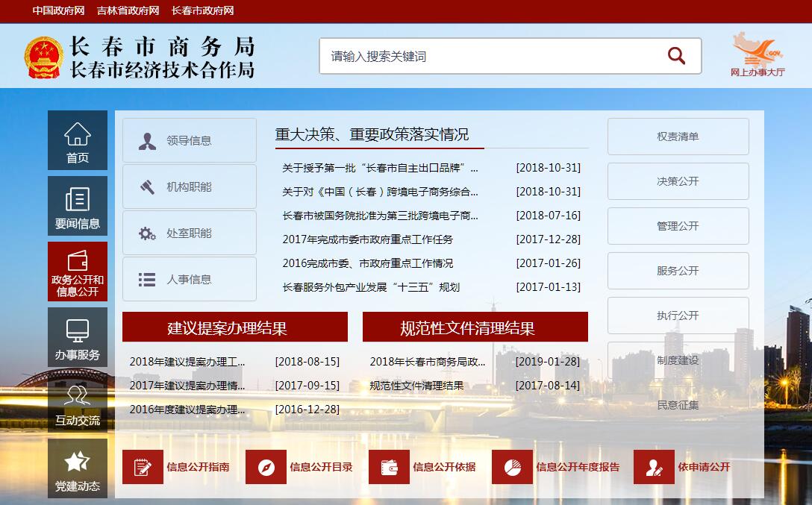Open article 长春市被国务院批准为第三批跨境电子商
This screenshot has width=812, height=505.
(380, 216)
